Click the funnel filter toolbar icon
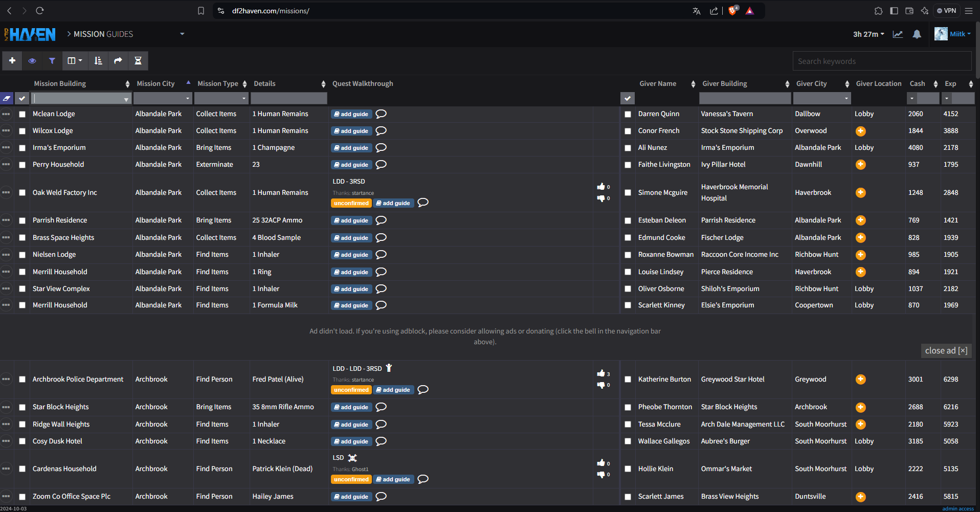This screenshot has width=980, height=512. click(52, 61)
